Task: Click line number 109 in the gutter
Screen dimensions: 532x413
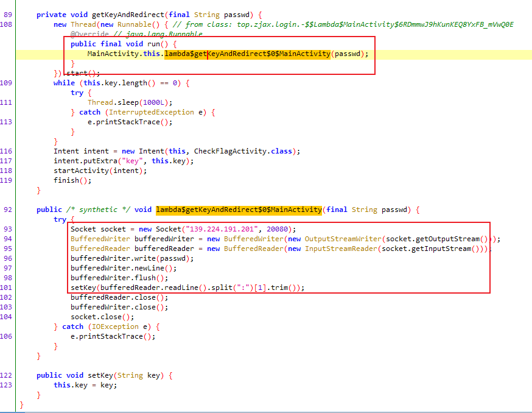Action: [x=6, y=83]
